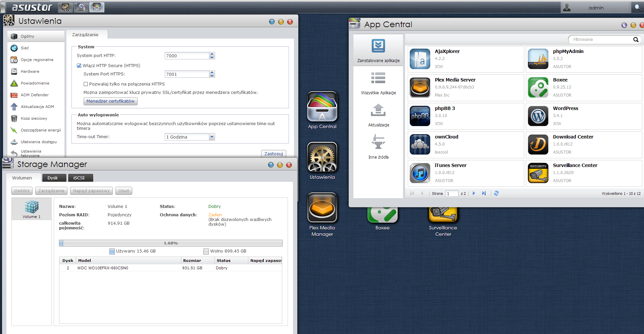Open WordPress app icon

(538, 116)
